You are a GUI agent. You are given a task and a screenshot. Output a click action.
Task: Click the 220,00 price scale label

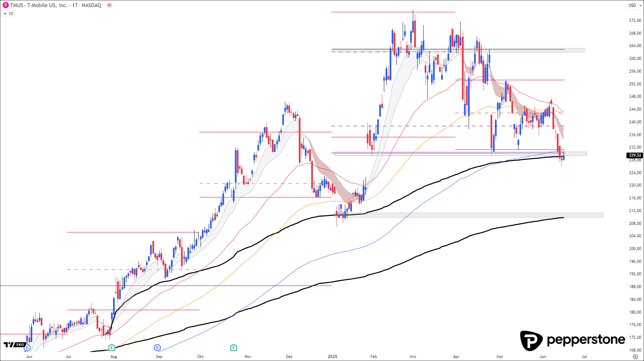pyautogui.click(x=635, y=185)
